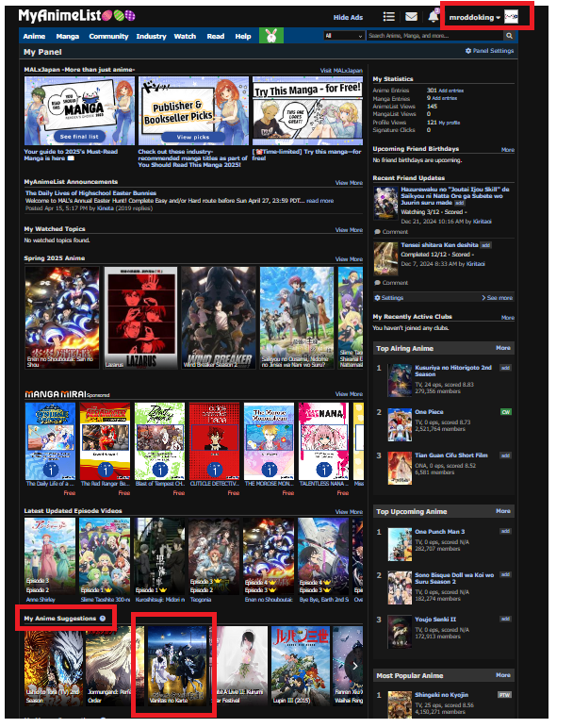Click add badge for Youjo Senki II
Image resolution: width=573 pixels, height=728 pixels.
coord(505,619)
